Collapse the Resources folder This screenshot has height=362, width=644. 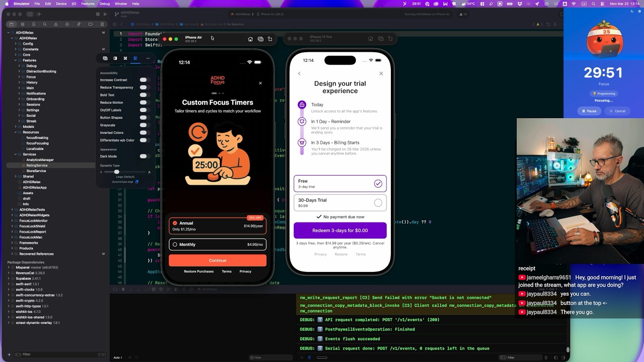(x=15, y=132)
